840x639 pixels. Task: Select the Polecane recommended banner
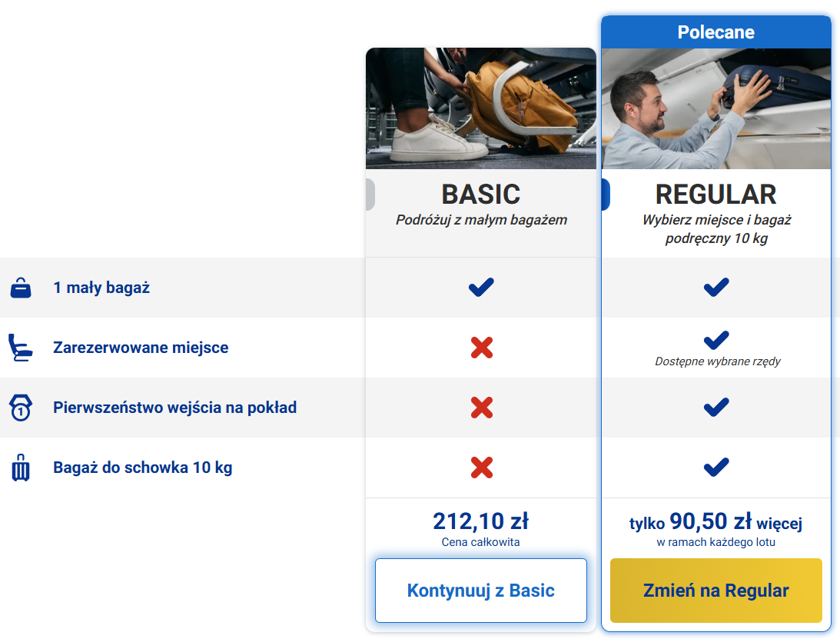[x=716, y=32]
